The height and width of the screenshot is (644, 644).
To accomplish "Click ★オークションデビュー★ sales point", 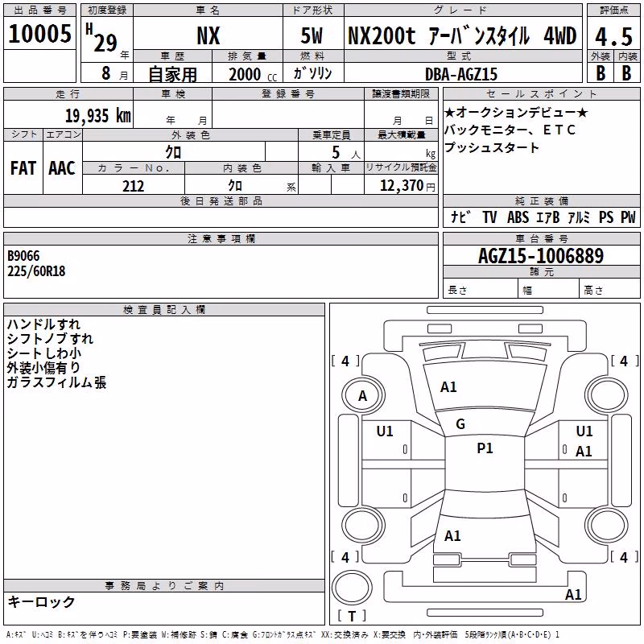I will pyautogui.click(x=516, y=112).
